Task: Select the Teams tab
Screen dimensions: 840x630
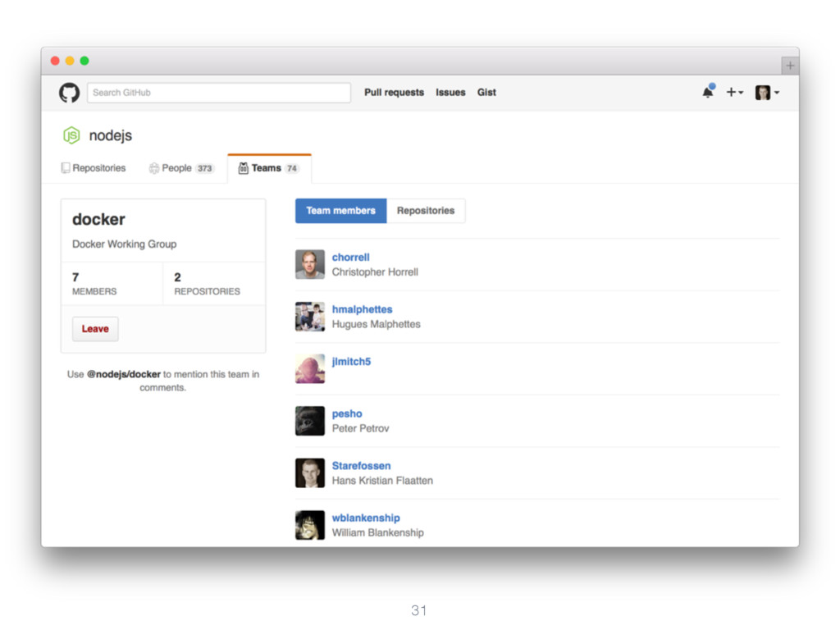Action: [269, 168]
